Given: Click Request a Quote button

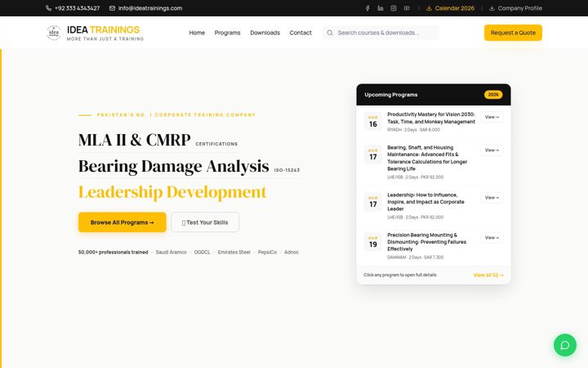Looking at the screenshot, I should [x=513, y=33].
